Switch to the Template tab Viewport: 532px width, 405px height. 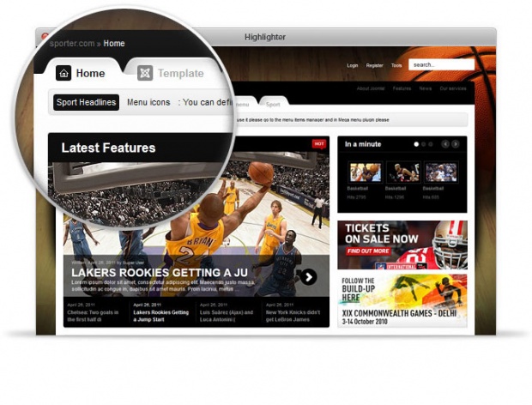coord(172,73)
